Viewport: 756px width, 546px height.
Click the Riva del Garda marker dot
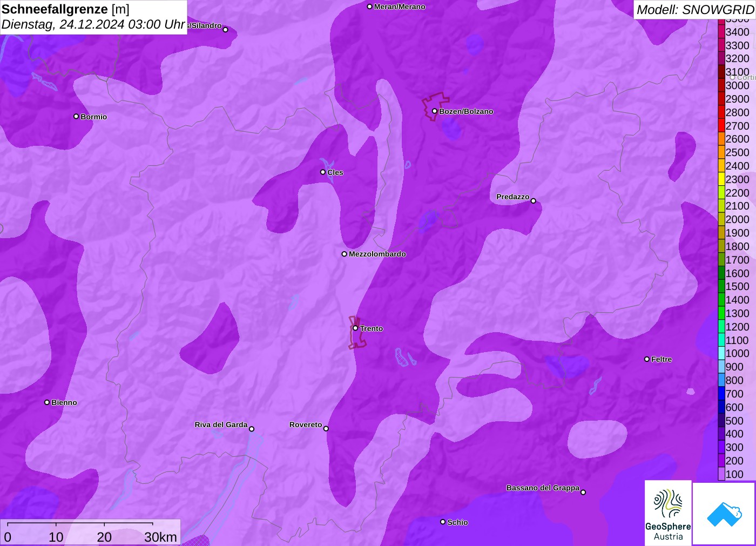(252, 429)
